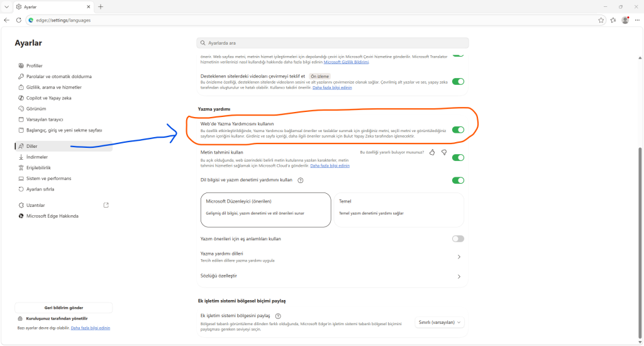644x346 pixels.
Task: Click the Microsoft Edge Hakkında logo icon
Action: pyautogui.click(x=21, y=216)
